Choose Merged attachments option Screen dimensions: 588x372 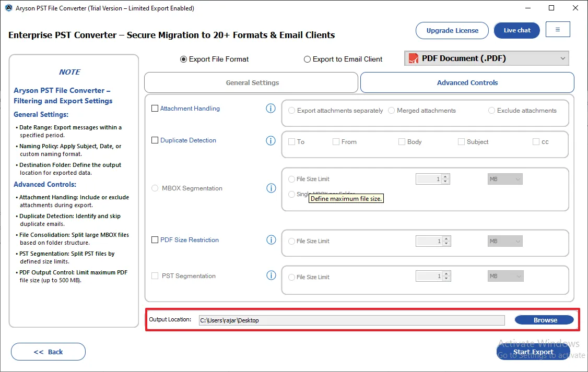coord(391,111)
